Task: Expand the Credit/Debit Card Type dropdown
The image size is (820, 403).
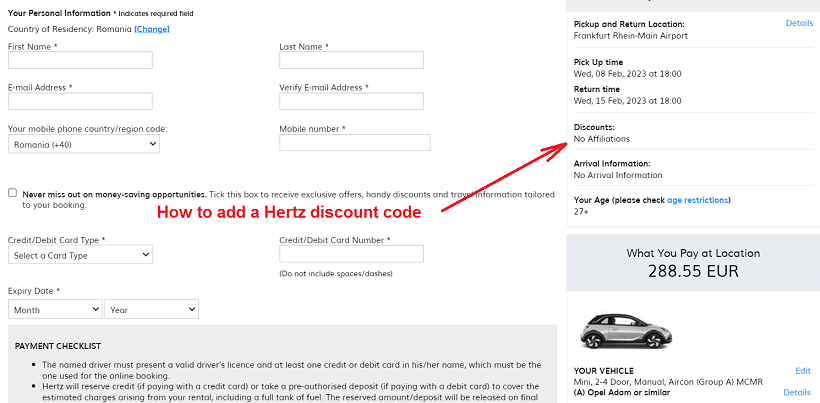Action: (80, 255)
